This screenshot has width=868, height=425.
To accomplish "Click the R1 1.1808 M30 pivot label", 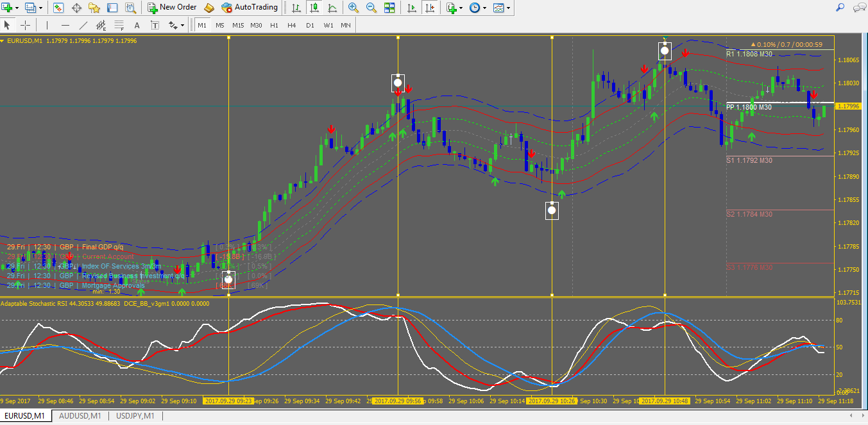I will click(749, 54).
